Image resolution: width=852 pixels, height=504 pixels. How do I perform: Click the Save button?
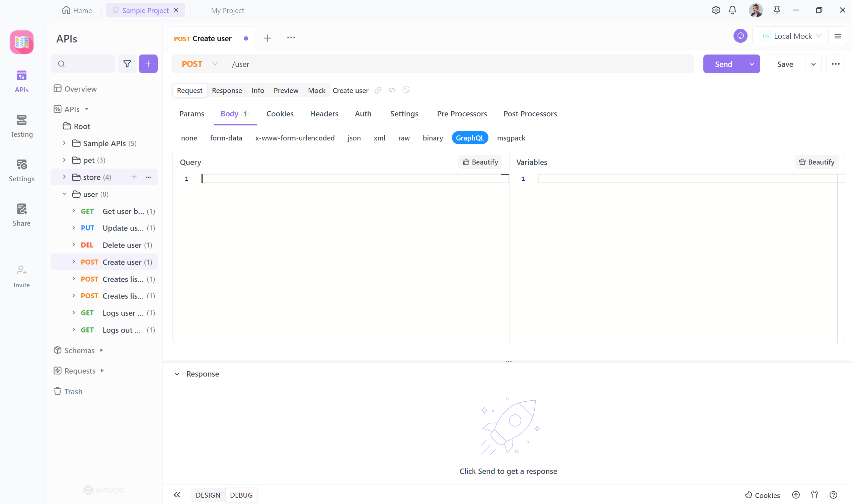[785, 64]
